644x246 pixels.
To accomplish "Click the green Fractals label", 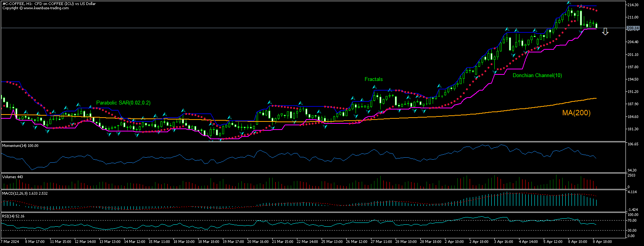I will pyautogui.click(x=373, y=79).
